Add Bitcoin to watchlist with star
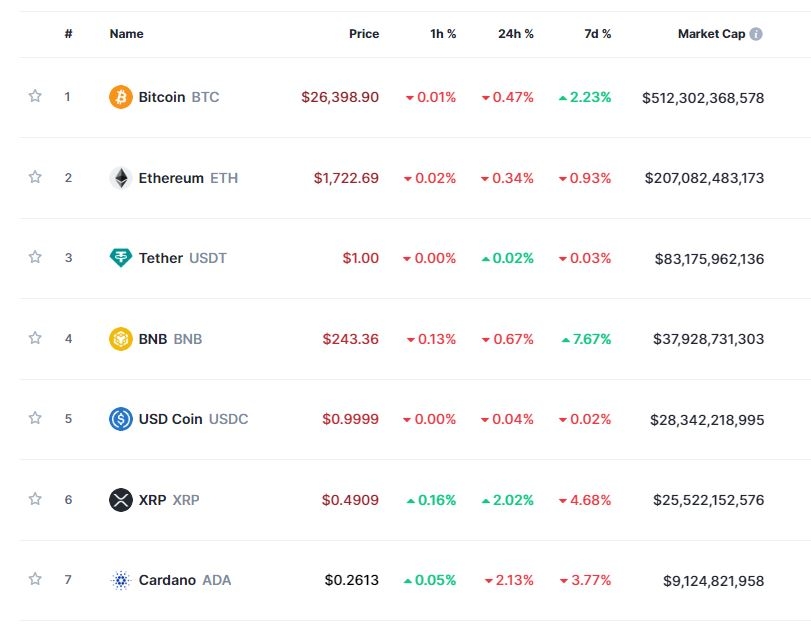This screenshot has height=627, width=811. pos(35,97)
